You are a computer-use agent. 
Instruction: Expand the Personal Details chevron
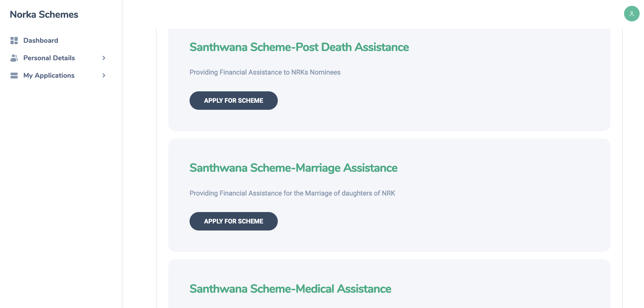click(104, 58)
